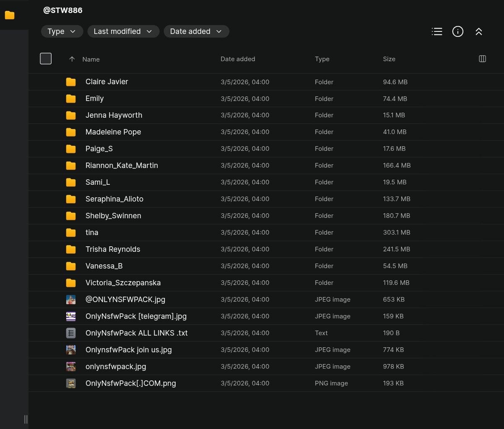Click the Date added column header
504x429 pixels.
click(x=237, y=59)
